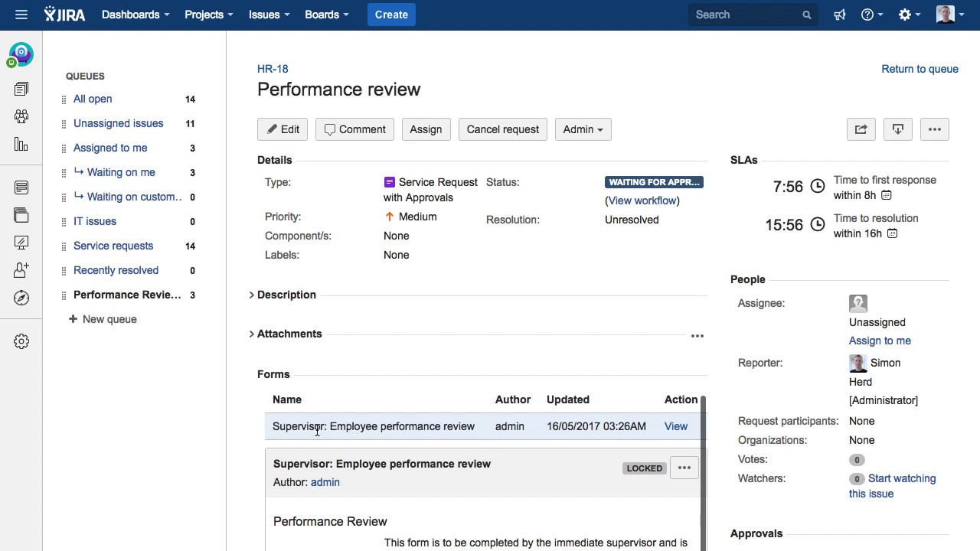Open the compass sidebar icon
This screenshot has height=551, width=980.
point(21,298)
